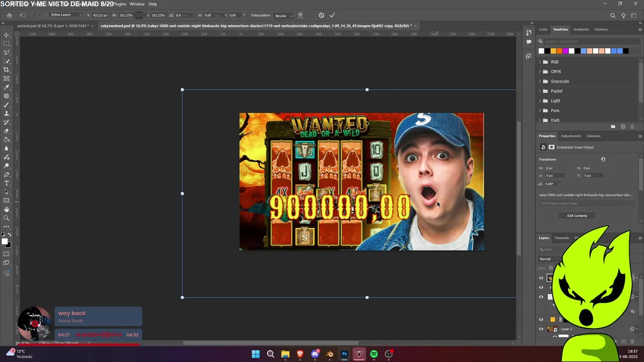This screenshot has height=362, width=644.
Task: Create new swatch with the plus icon
Action: coord(623,127)
